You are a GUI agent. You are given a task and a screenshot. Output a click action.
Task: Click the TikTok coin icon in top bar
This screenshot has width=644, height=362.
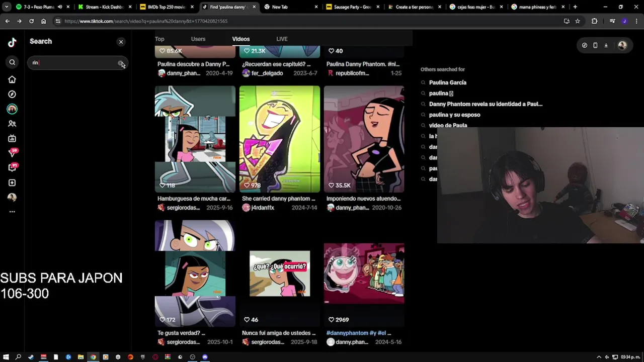click(584, 45)
